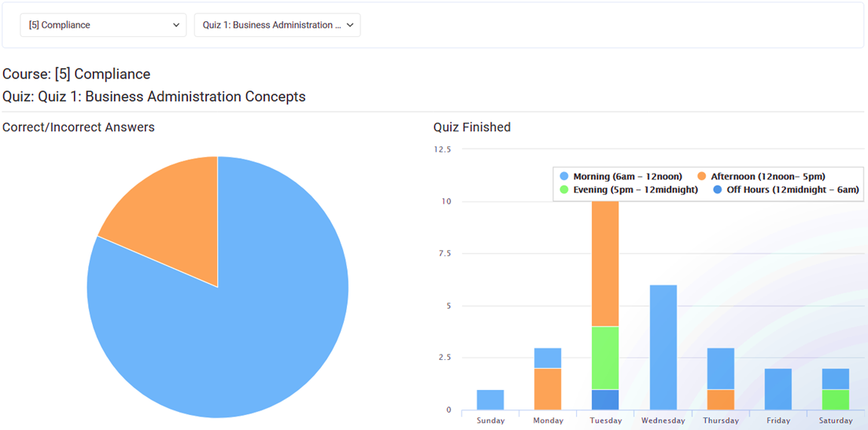Click Monday's orange afternoon bar segment
Viewport: 868px width, 430px height.
click(x=548, y=388)
